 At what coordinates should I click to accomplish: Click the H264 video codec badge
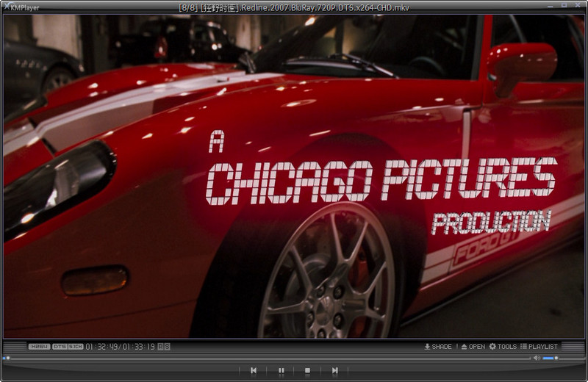coord(39,347)
